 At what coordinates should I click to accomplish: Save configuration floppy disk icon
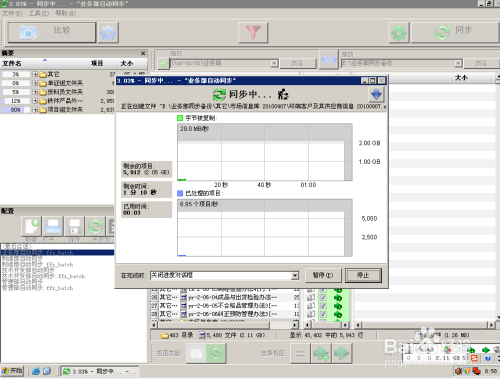pos(74,227)
